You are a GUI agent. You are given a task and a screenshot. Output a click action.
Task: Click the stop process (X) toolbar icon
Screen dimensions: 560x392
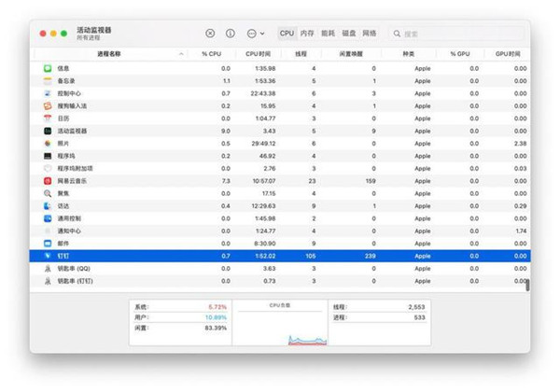coord(209,33)
